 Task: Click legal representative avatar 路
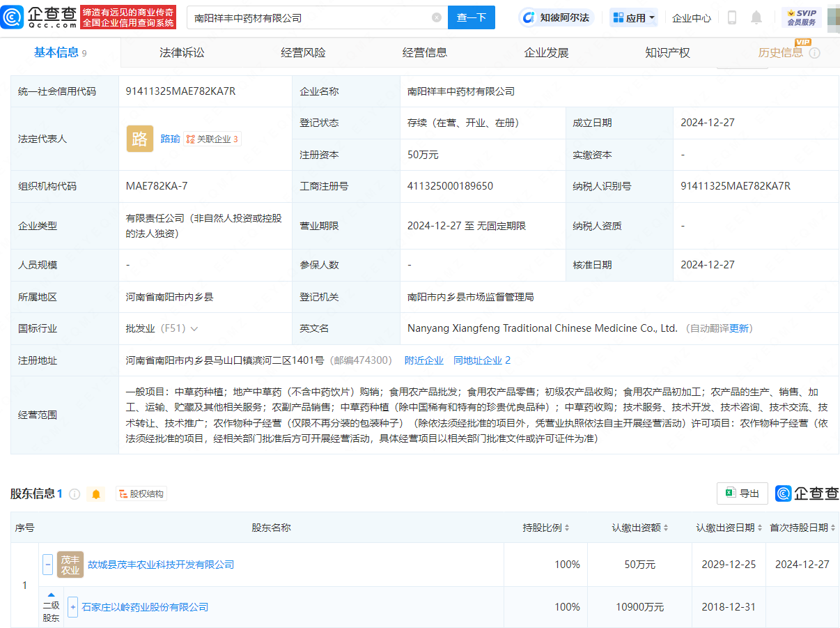click(x=140, y=139)
